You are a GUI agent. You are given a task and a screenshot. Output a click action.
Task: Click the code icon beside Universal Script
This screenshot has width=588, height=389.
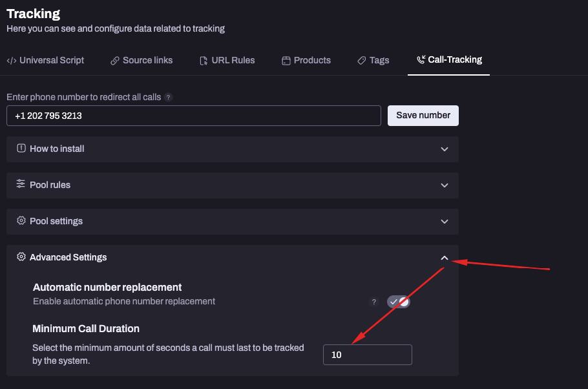tap(12, 60)
